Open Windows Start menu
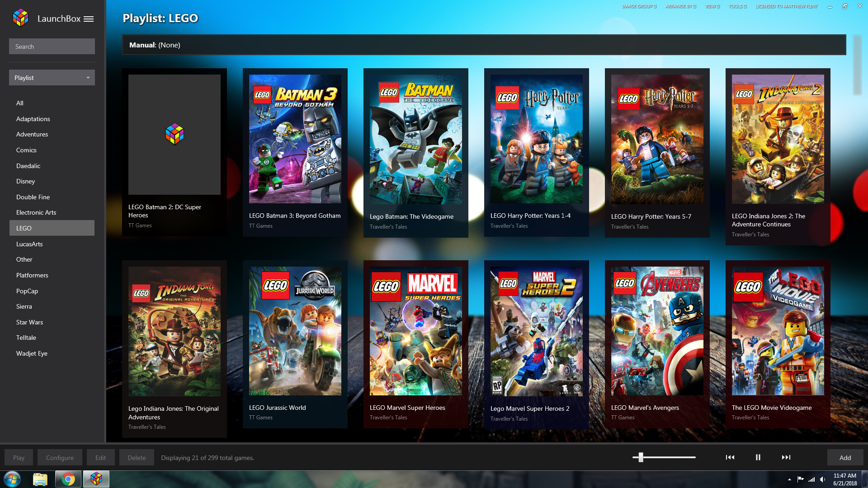Viewport: 868px width, 488px height. 12,479
